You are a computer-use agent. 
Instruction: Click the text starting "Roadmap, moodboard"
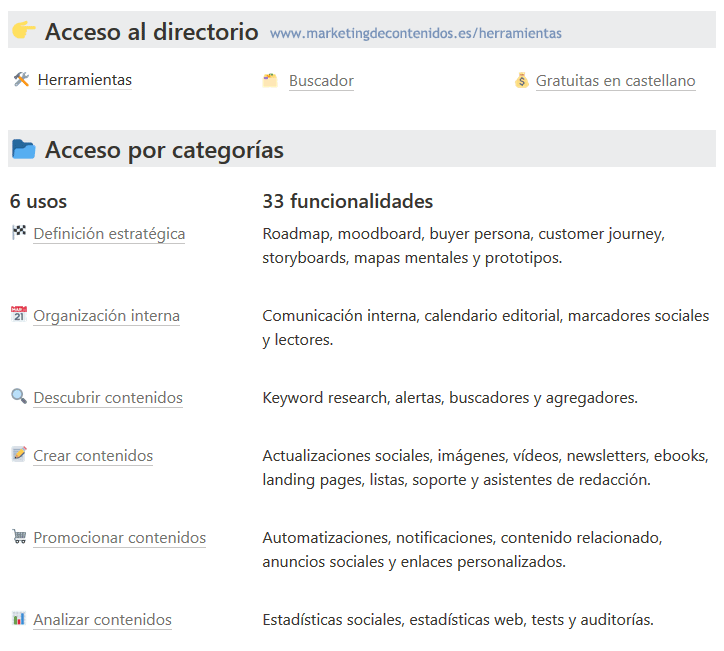click(x=464, y=246)
